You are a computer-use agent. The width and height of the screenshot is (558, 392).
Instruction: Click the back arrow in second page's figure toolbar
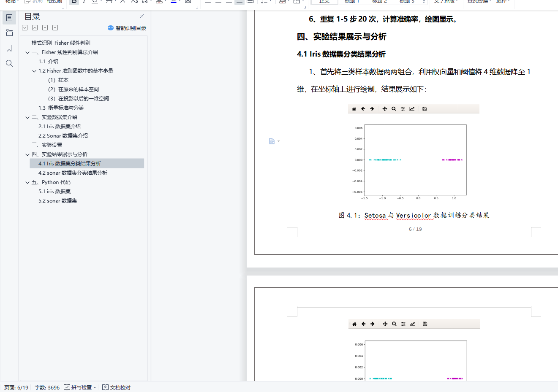point(363,324)
